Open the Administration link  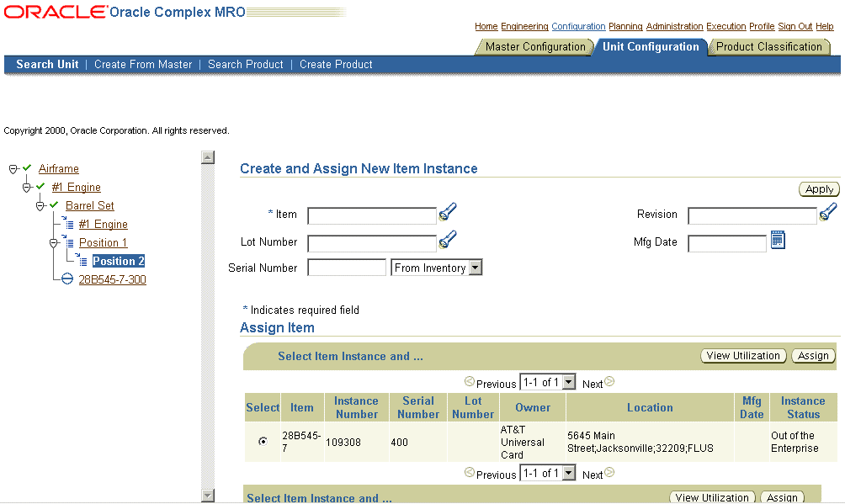click(675, 26)
